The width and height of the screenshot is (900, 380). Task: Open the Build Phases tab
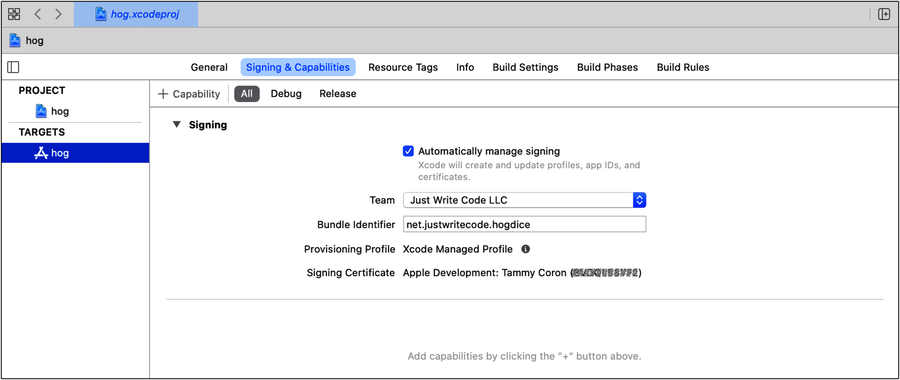(x=607, y=67)
